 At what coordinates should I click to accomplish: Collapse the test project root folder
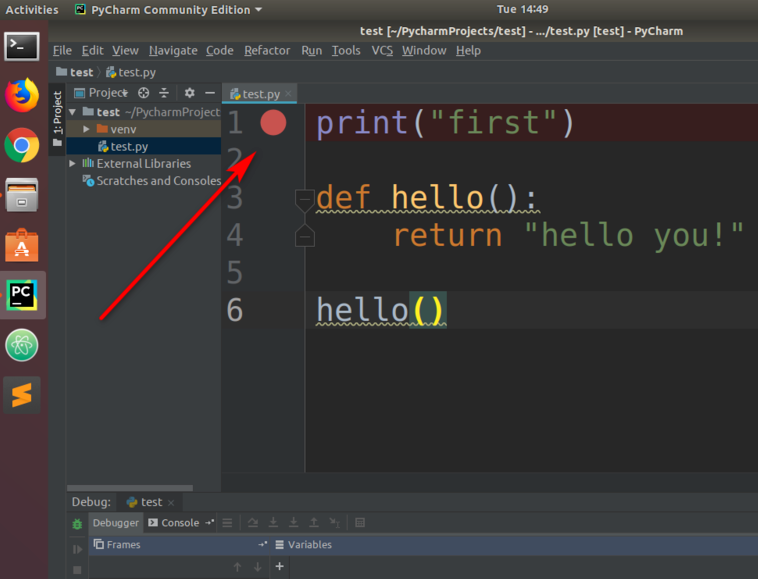click(x=73, y=112)
